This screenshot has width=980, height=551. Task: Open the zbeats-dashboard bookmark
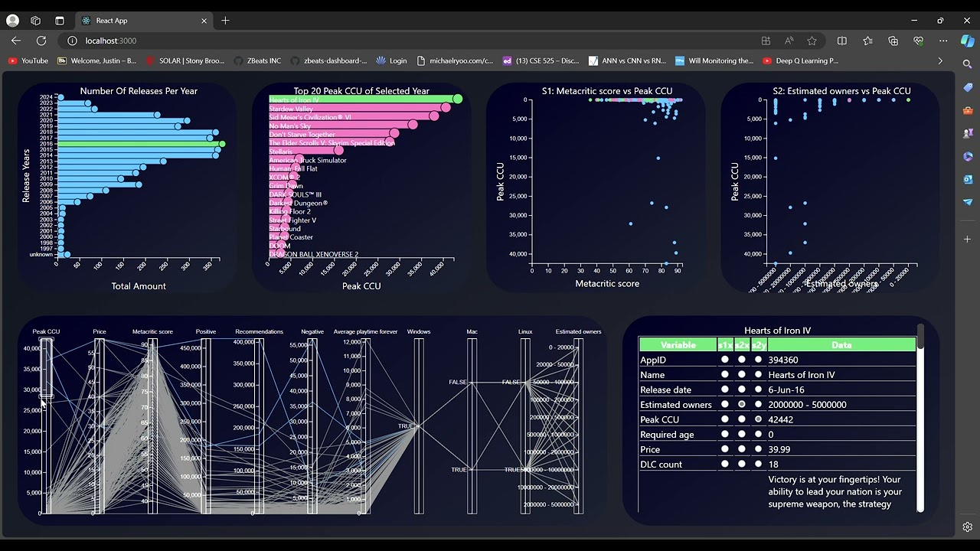click(x=329, y=60)
